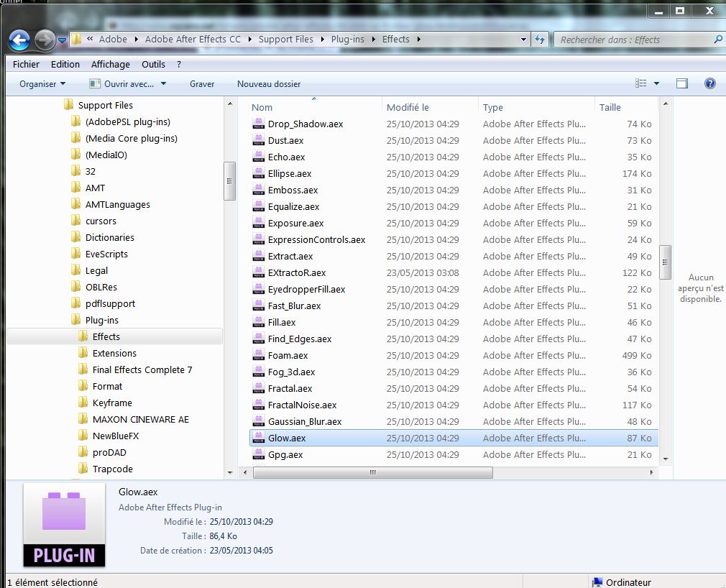Viewport: 726px width, 588px height.
Task: Click the Gaussian_Blur.aex plug-in icon
Action: 259,421
